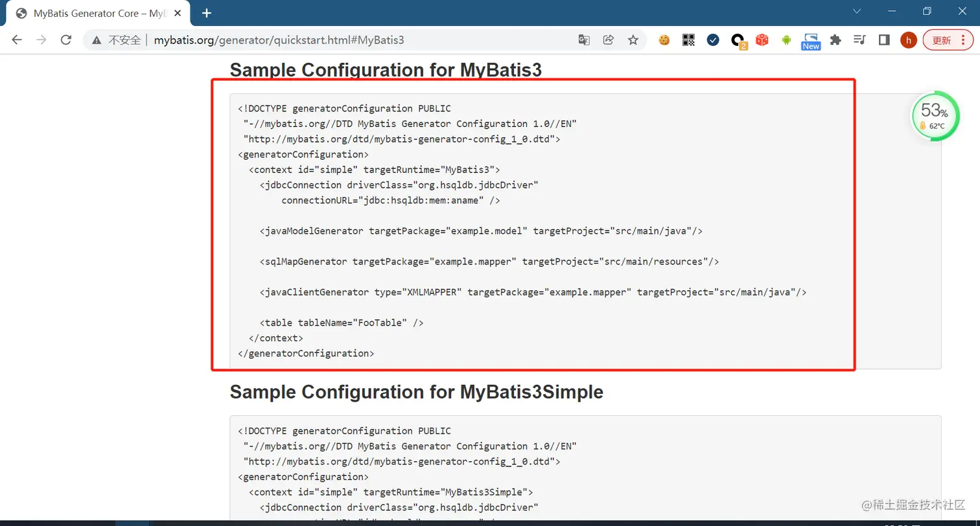Open the extension labeled New

811,41
